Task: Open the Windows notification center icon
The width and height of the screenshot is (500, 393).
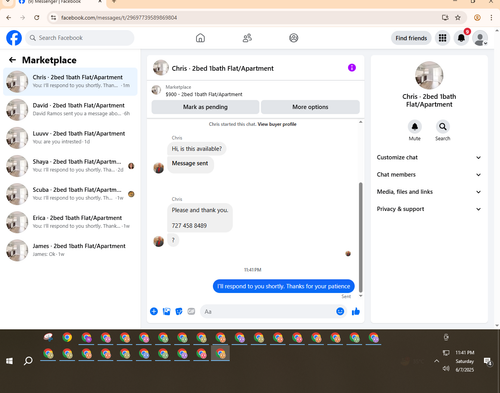Action: point(488,361)
